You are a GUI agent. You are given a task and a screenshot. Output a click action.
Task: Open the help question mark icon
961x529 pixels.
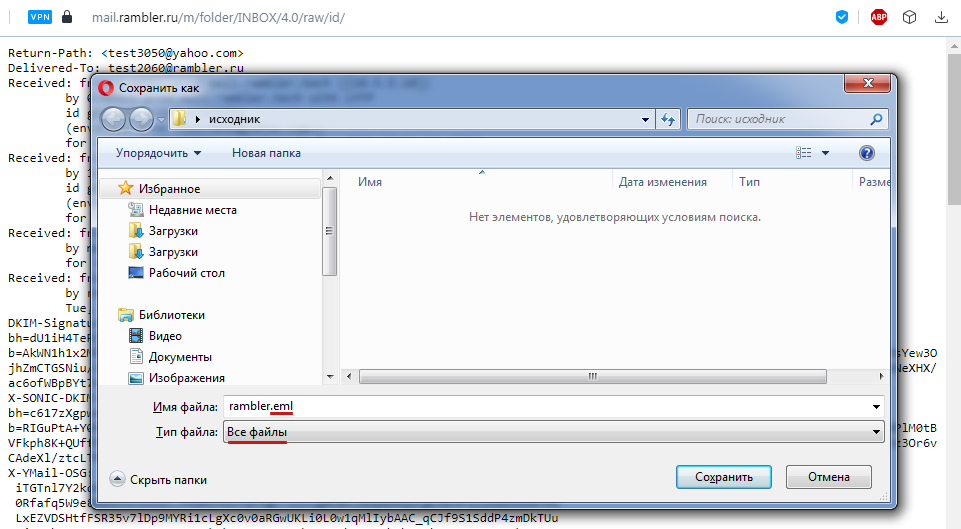[x=867, y=153]
